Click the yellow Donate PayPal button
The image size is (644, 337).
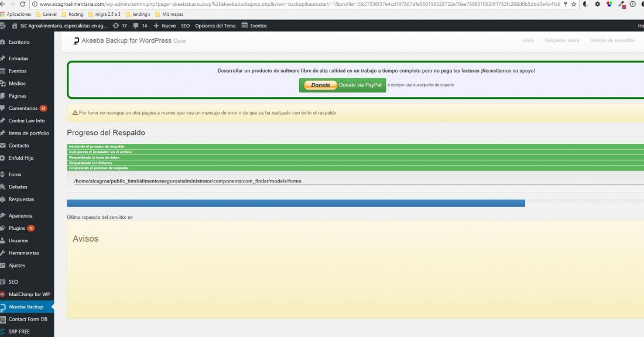point(320,85)
